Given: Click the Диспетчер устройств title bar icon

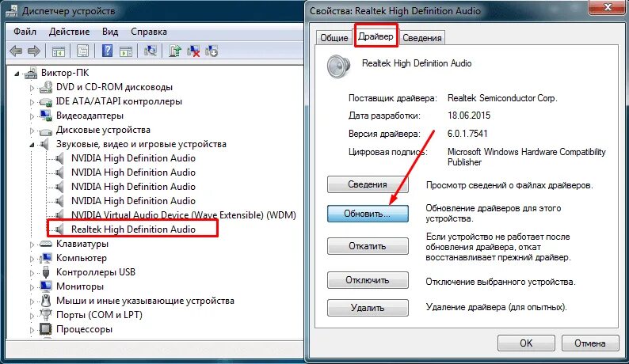Looking at the screenshot, I should click(x=11, y=10).
